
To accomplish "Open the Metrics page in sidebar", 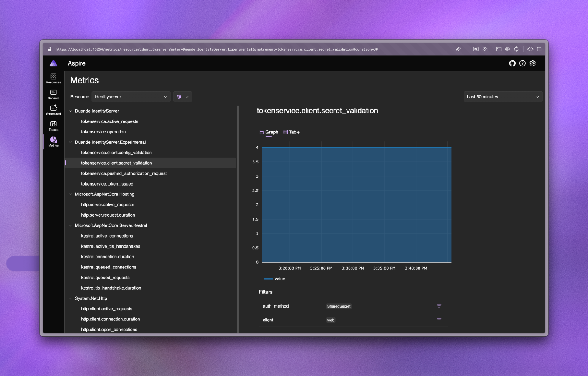I will click(x=53, y=142).
